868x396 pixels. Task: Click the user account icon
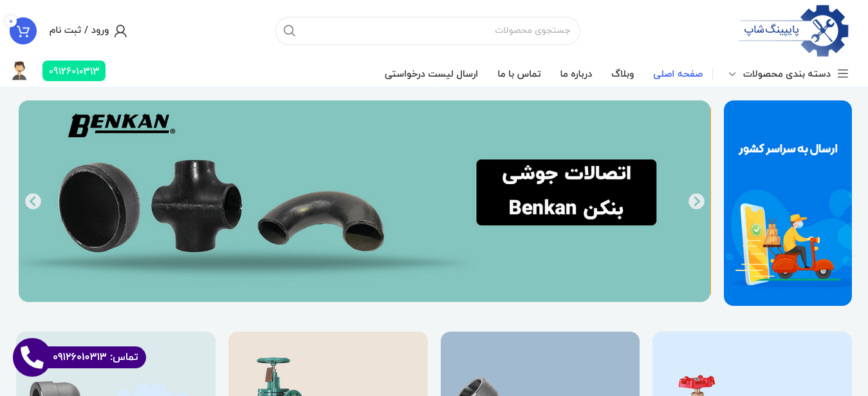120,30
